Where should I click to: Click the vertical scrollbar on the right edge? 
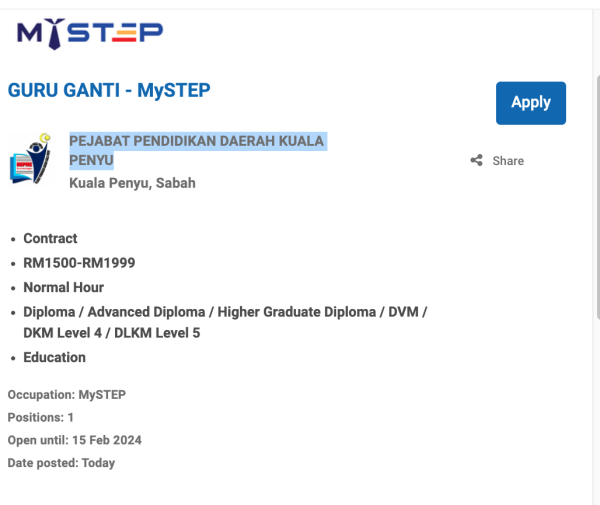click(596, 200)
